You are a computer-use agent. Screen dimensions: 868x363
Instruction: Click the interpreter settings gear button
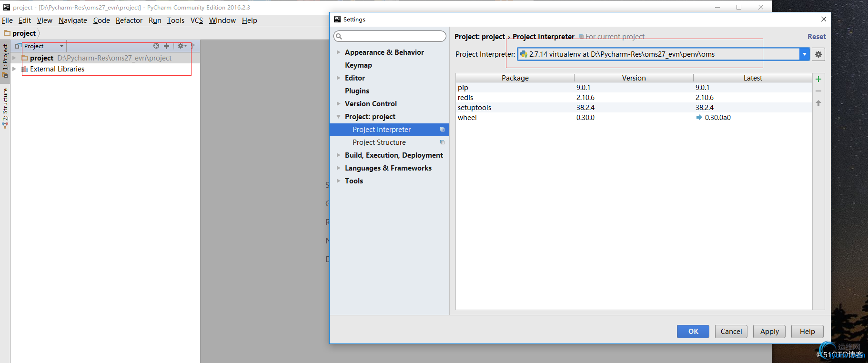point(818,54)
